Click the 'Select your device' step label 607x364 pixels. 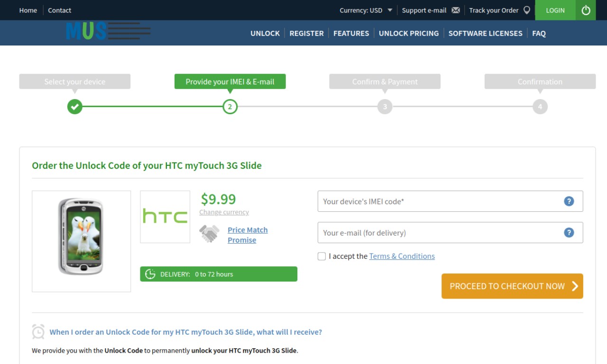pyautogui.click(x=75, y=82)
